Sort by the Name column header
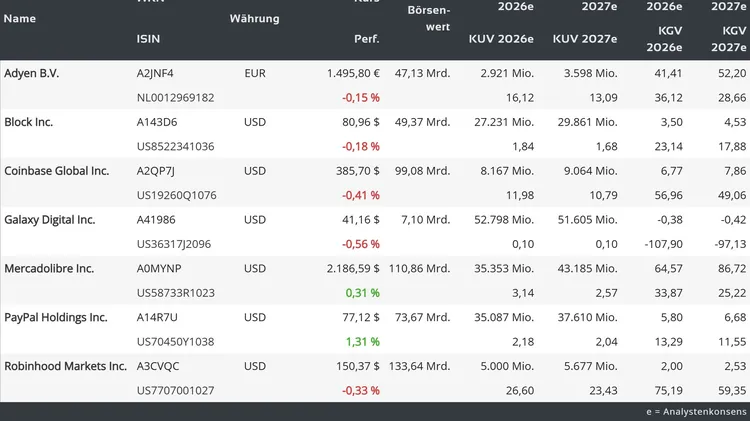 pyautogui.click(x=20, y=19)
